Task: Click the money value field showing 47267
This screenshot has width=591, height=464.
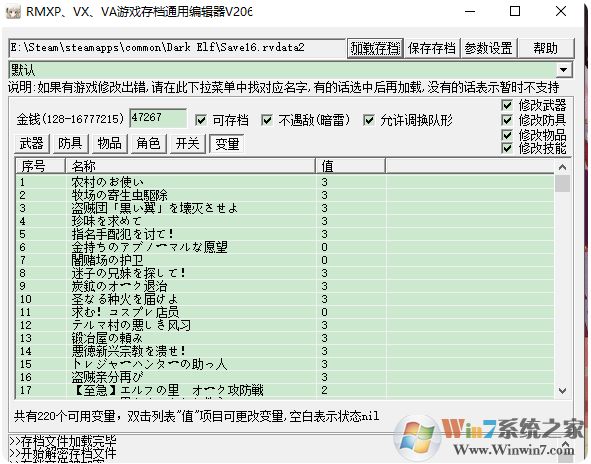Action: click(x=158, y=118)
